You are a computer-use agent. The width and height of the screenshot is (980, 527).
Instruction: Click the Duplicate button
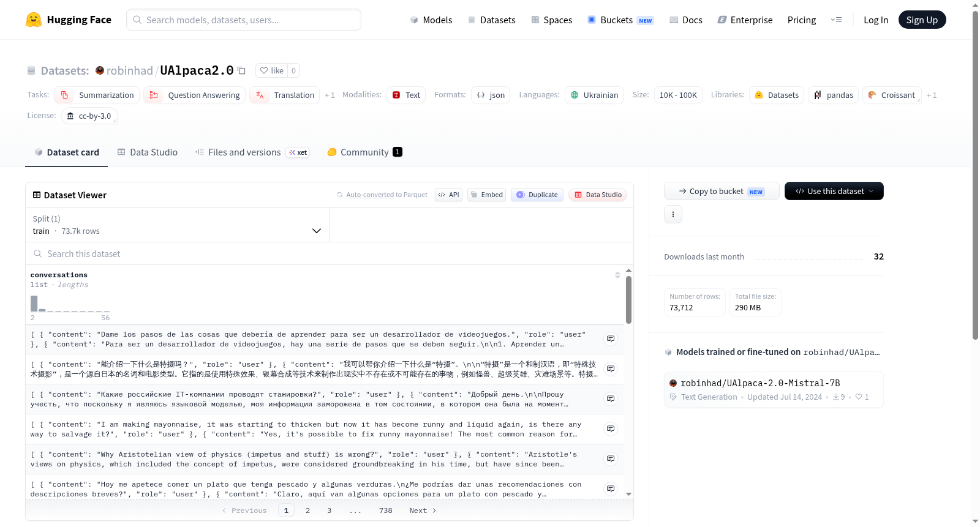537,195
